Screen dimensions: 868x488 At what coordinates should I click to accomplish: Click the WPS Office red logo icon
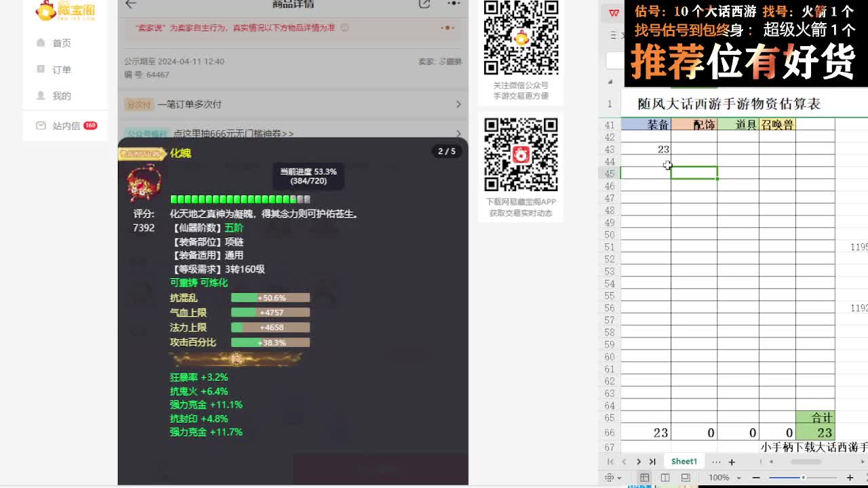[x=613, y=12]
